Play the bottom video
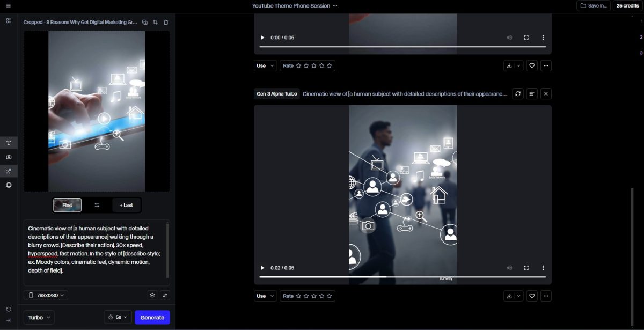Screen dimensions: 644x330 pyautogui.click(x=262, y=268)
